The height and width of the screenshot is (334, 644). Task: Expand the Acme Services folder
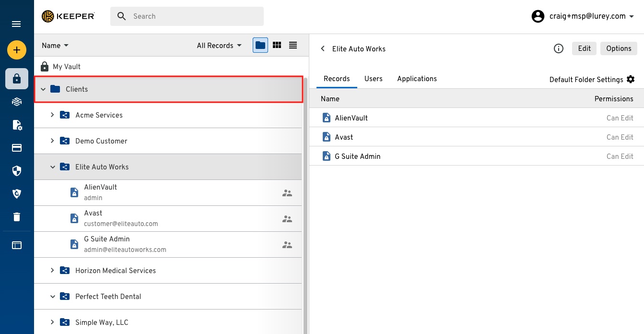[x=53, y=115]
